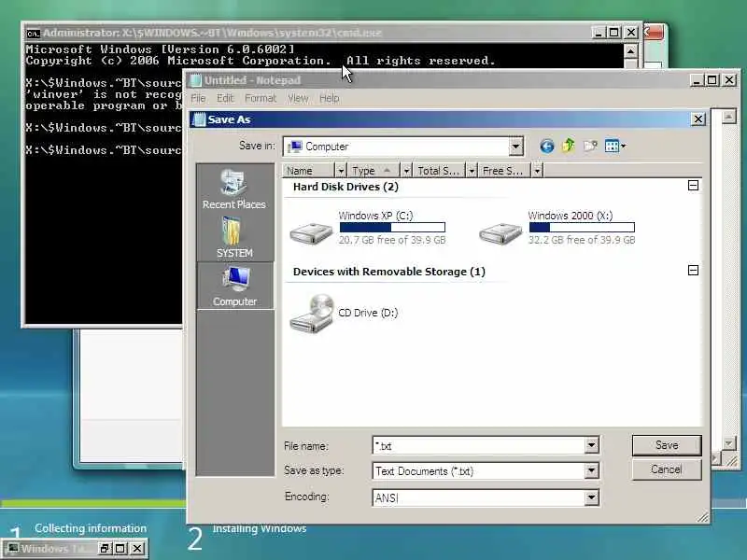
Task: Restore the minimized Windows setup window at bottom
Action: [105, 549]
